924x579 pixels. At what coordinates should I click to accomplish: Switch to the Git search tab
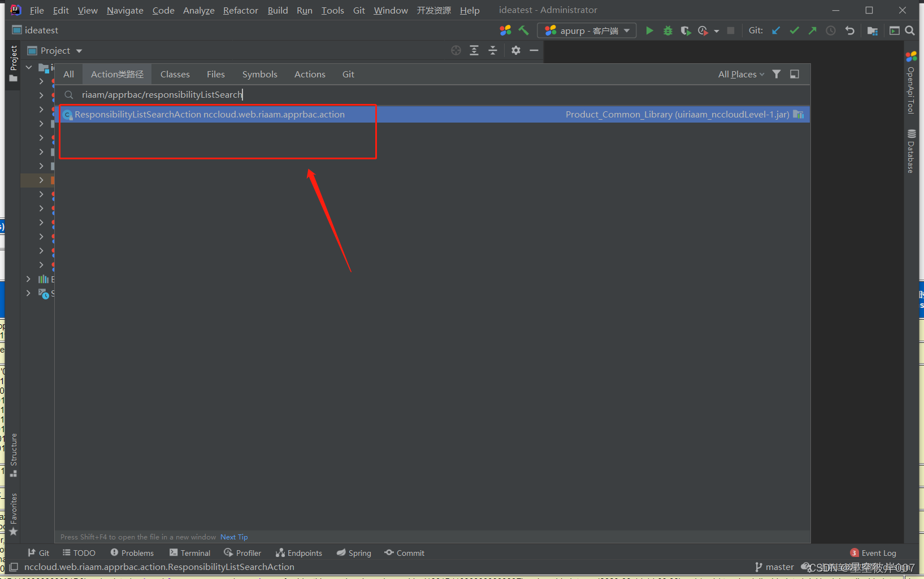coord(348,74)
